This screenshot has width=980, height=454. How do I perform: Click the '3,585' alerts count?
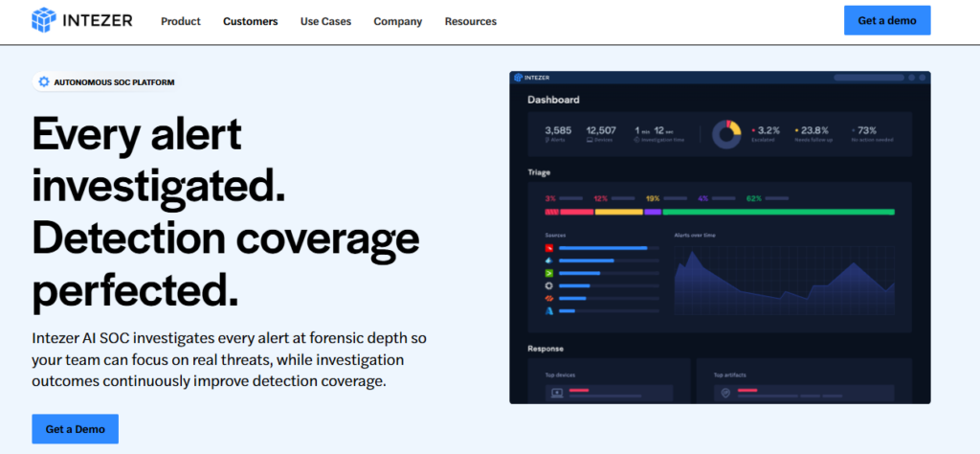point(558,130)
